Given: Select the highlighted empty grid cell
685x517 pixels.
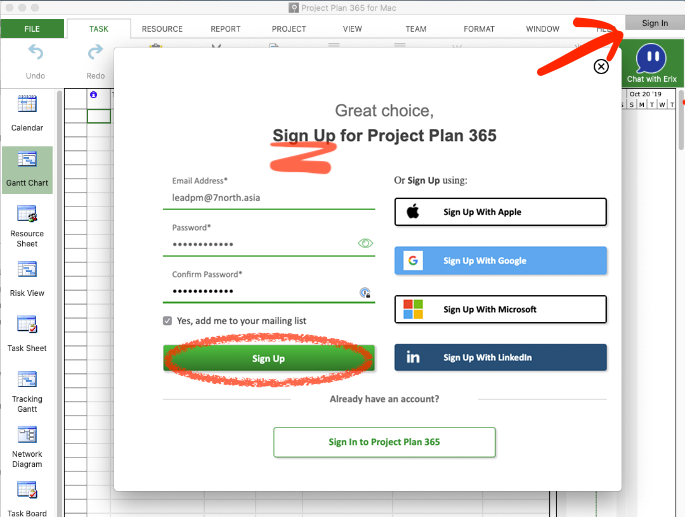Looking at the screenshot, I should [99, 116].
